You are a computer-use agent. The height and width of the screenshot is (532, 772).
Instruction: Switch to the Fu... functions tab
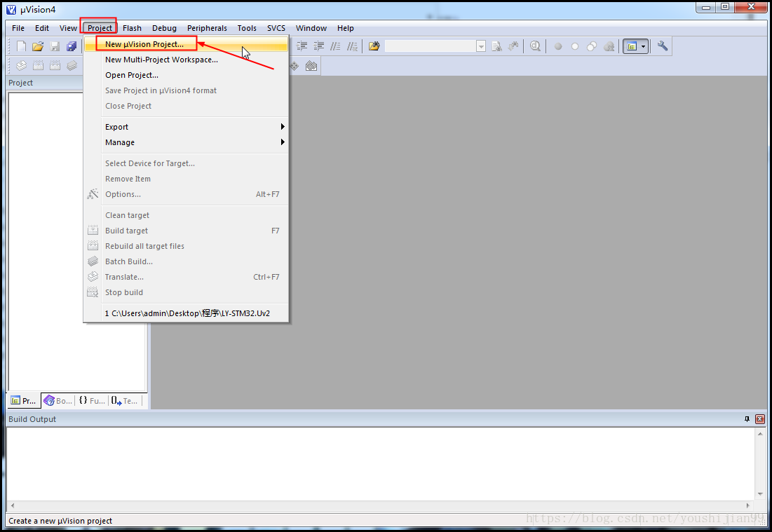click(x=92, y=401)
